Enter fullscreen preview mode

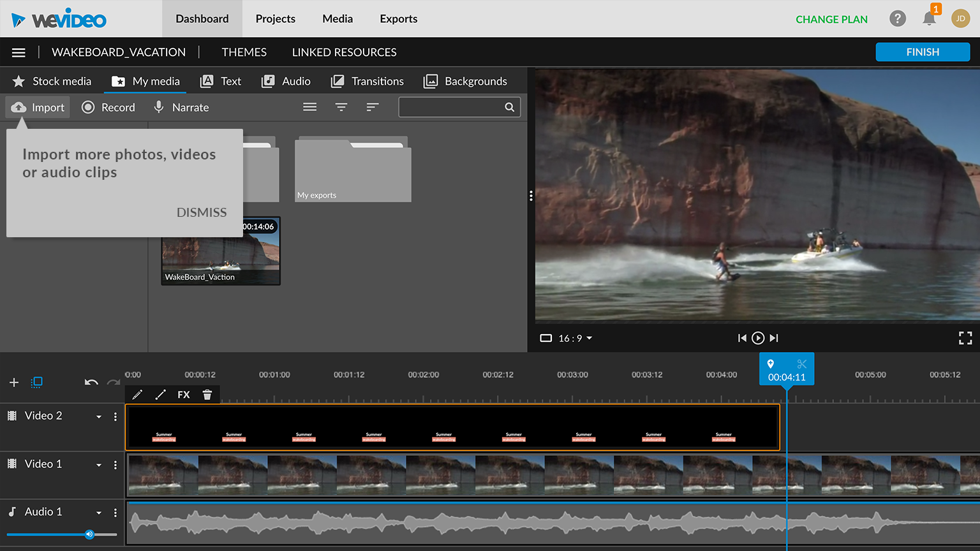click(x=965, y=338)
